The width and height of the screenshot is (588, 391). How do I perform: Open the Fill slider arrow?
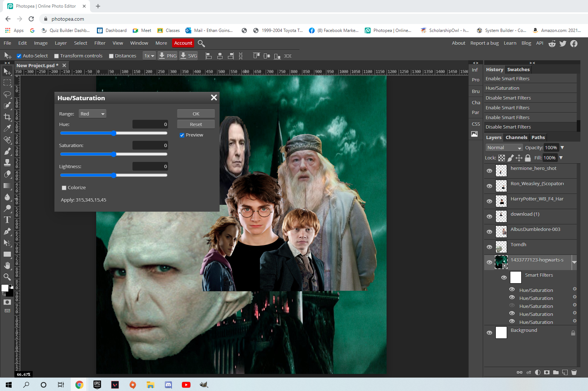click(x=561, y=158)
